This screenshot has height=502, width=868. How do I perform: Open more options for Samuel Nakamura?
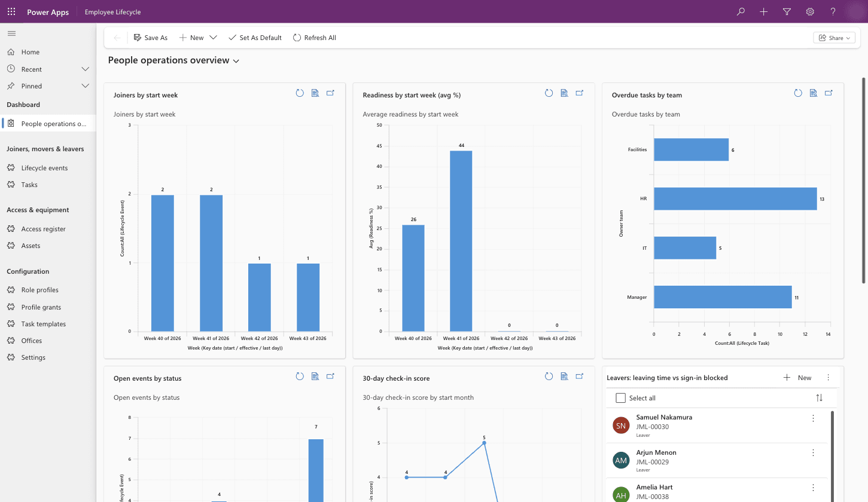(x=813, y=418)
